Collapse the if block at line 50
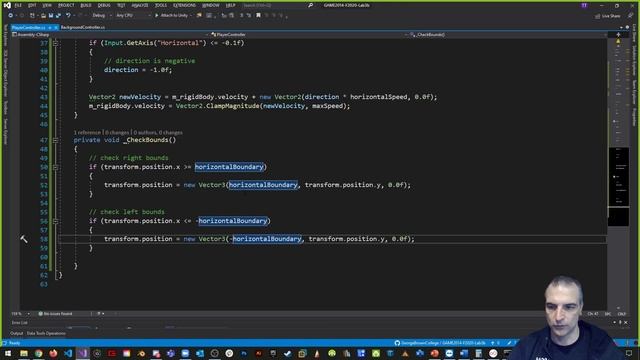The height and width of the screenshot is (360, 640). pyautogui.click(x=56, y=167)
